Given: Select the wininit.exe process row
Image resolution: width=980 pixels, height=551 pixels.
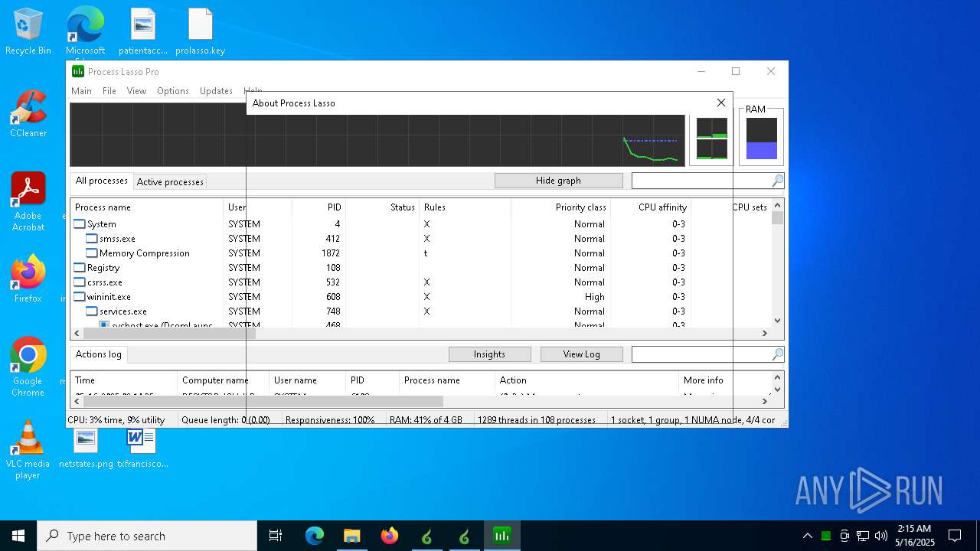Looking at the screenshot, I should click(420, 297).
